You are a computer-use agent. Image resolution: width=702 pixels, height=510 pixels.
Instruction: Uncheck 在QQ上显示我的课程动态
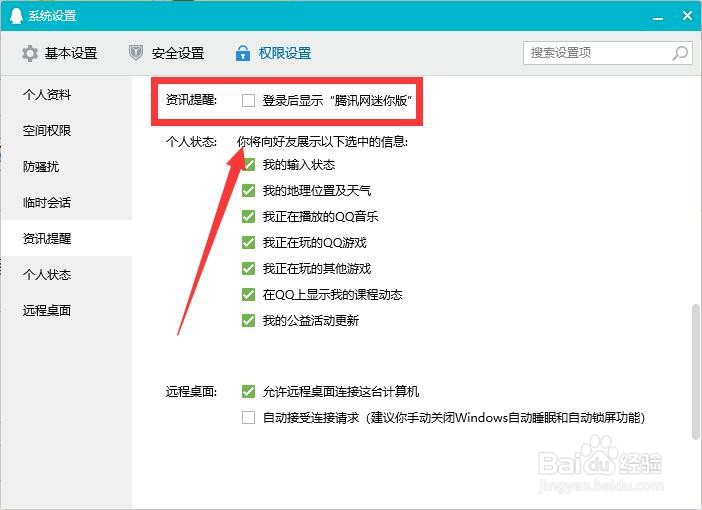248,295
